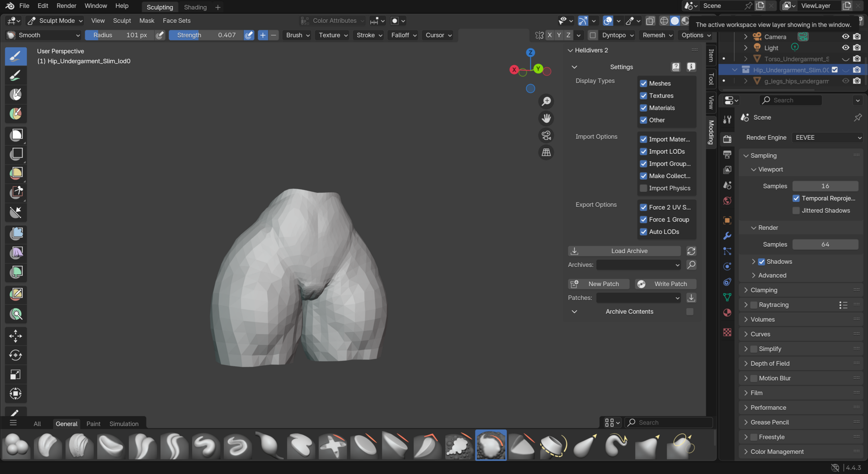Select the Box Mask tool
Image resolution: width=868 pixels, height=474 pixels.
(x=16, y=135)
